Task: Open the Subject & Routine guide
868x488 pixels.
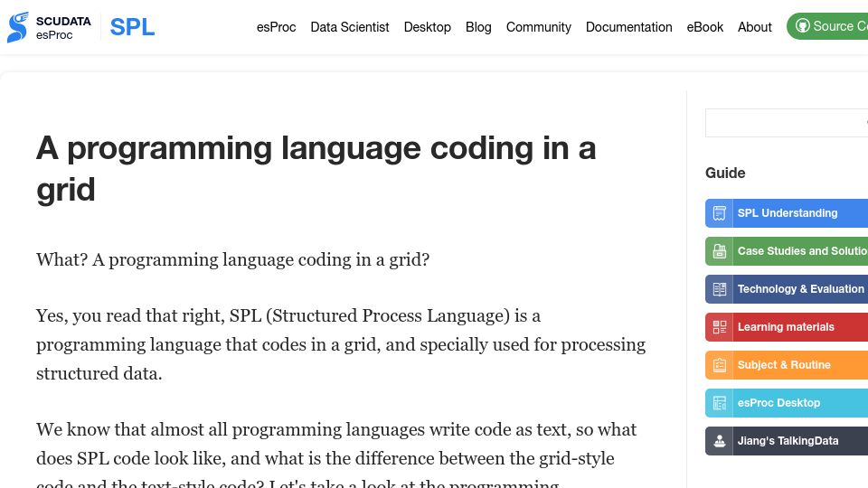Action: [787, 365]
